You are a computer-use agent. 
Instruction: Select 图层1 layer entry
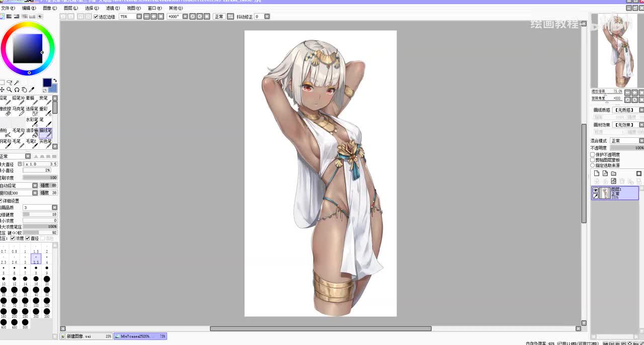coord(615,193)
